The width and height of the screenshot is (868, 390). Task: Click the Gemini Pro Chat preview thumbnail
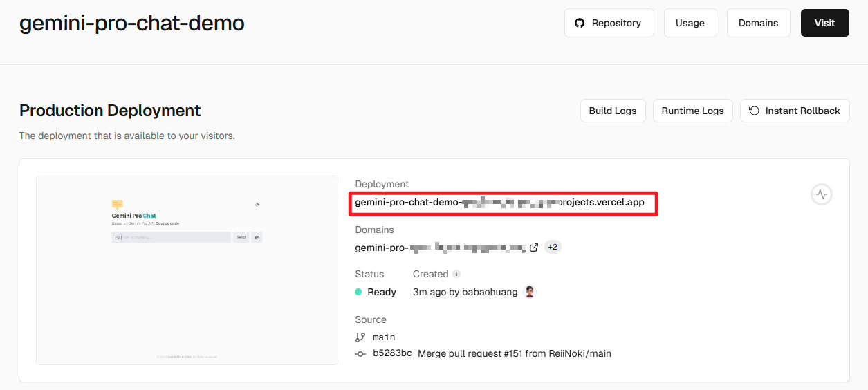coord(187,270)
